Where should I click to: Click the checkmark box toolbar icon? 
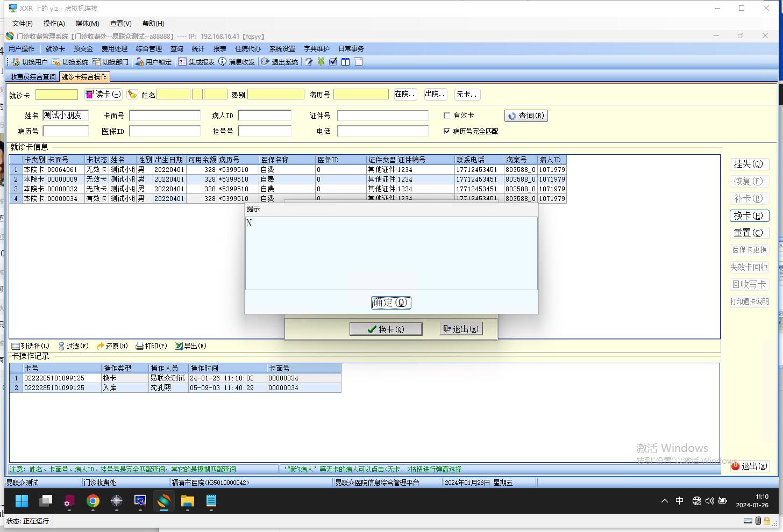pos(333,62)
